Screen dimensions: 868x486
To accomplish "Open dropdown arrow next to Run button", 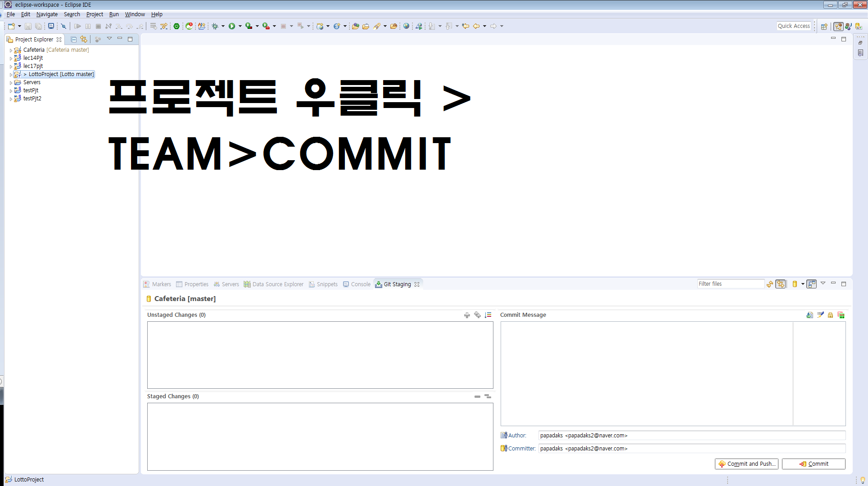I will [x=240, y=26].
